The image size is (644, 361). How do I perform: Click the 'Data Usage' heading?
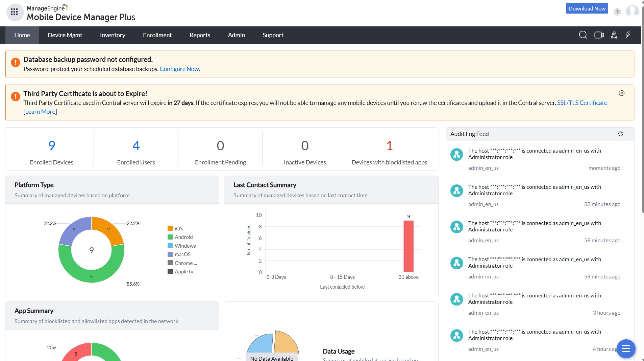pos(339,351)
